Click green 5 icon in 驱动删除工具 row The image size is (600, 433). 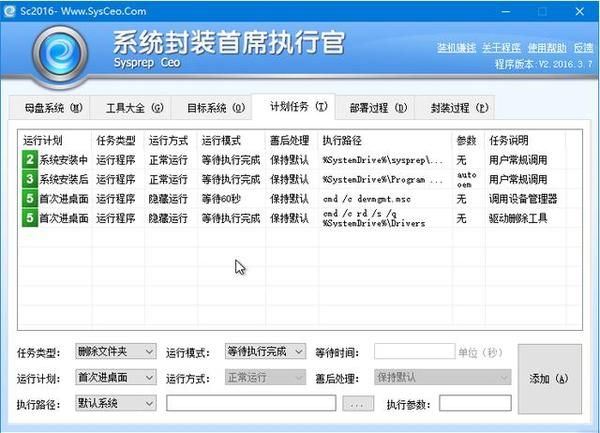click(30, 218)
